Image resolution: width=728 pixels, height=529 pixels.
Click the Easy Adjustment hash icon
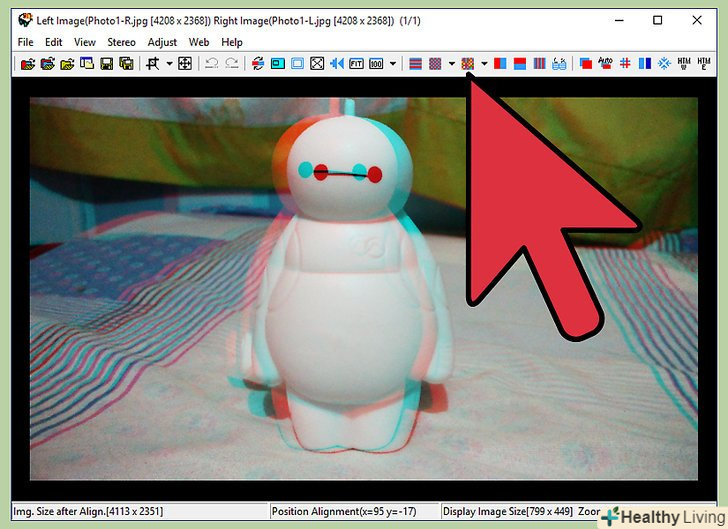pos(624,63)
